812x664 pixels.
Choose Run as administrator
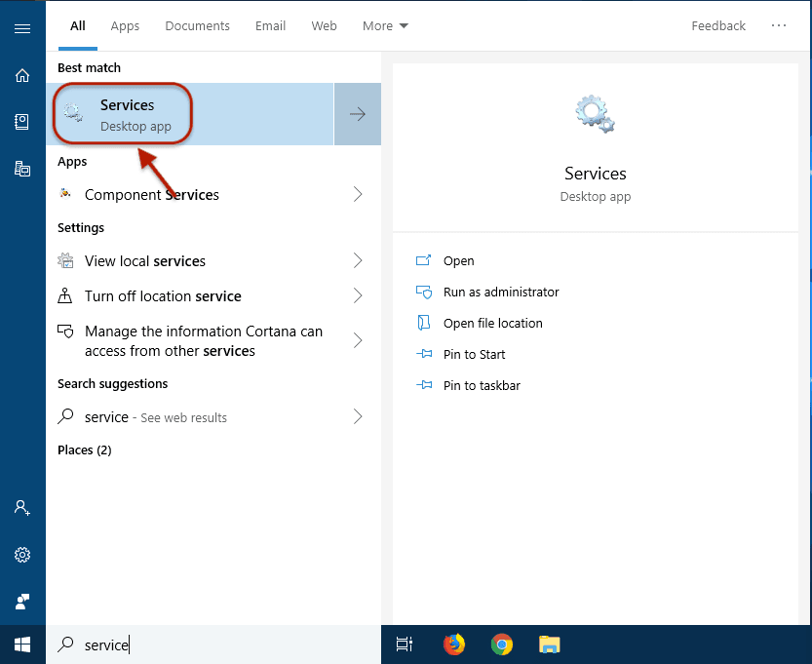[x=501, y=293]
